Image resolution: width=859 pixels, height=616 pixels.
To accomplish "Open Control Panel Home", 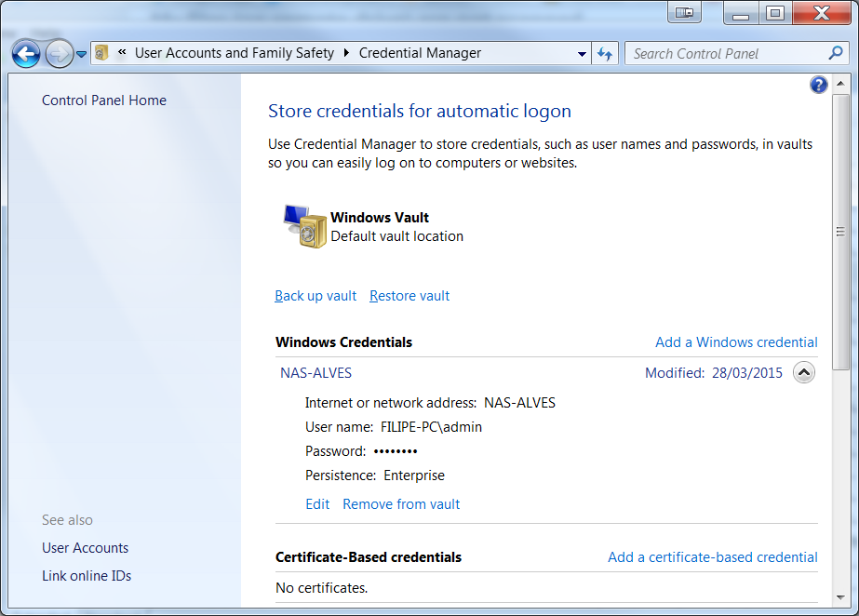I will click(104, 100).
